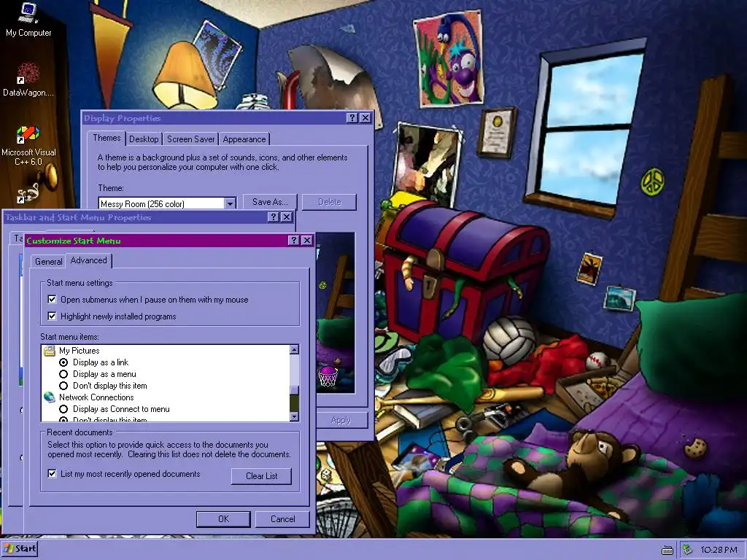
Task: Click the Start menu items scroll down arrow
Action: pyautogui.click(x=295, y=416)
